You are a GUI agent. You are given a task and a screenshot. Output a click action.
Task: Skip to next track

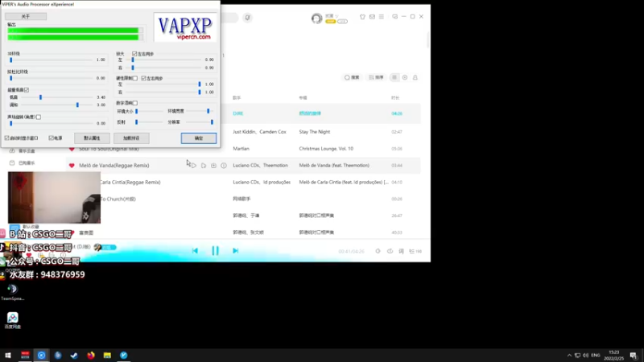coord(235,251)
